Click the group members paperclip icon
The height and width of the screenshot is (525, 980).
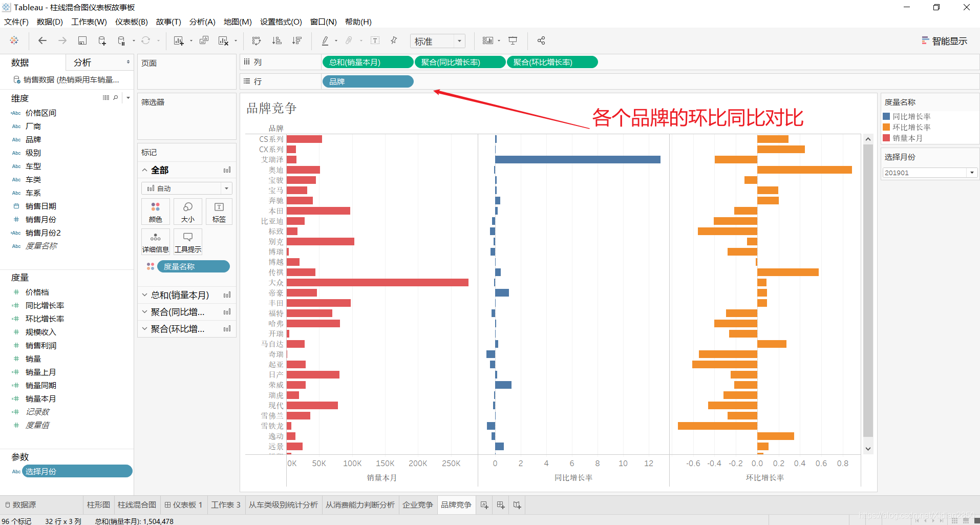coord(349,40)
